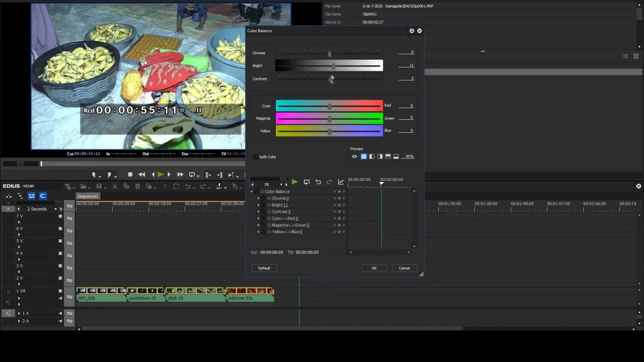This screenshot has width=644, height=362.
Task: Click the loop play icon in Color Balance
Action: click(x=306, y=182)
